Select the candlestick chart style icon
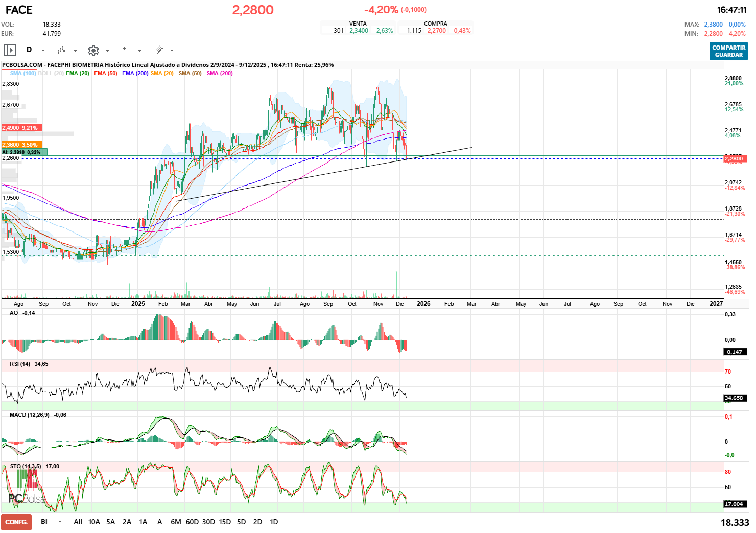Viewport: 756px width, 533px height. click(62, 50)
